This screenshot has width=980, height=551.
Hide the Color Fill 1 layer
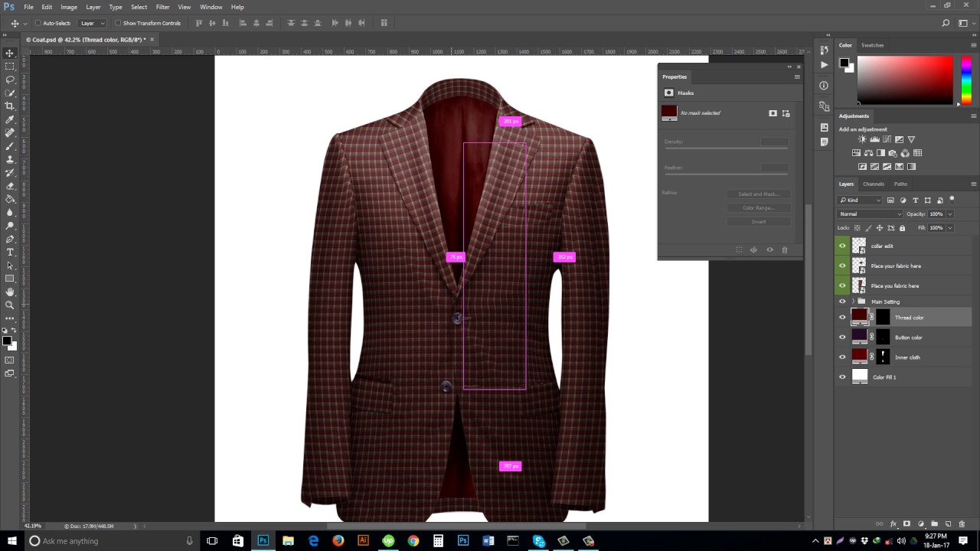[843, 377]
